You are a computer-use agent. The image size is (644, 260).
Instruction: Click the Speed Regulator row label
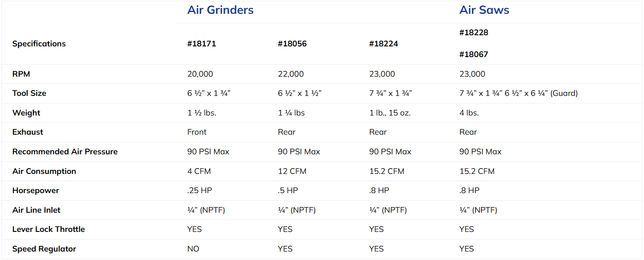click(44, 249)
